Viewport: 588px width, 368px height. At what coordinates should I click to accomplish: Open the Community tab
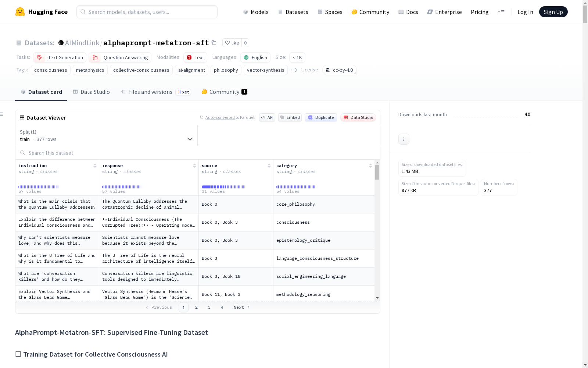224,92
